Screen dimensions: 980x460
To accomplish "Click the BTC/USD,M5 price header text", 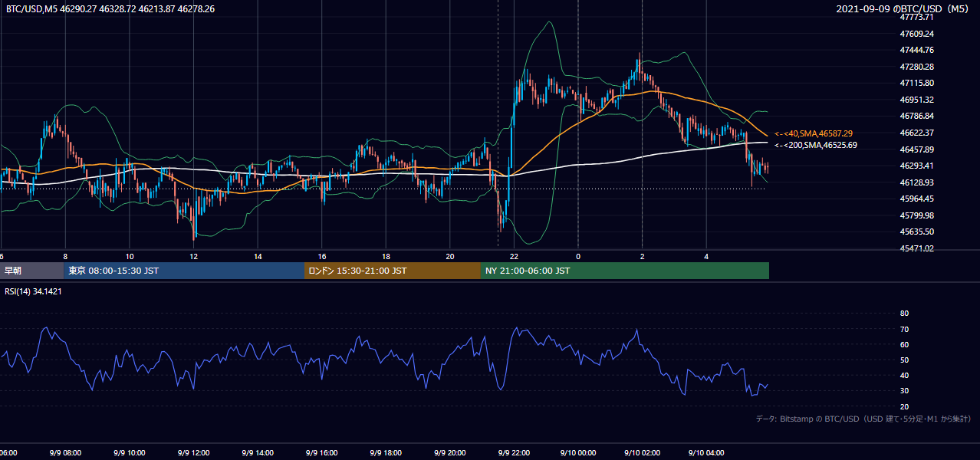I will [110, 9].
